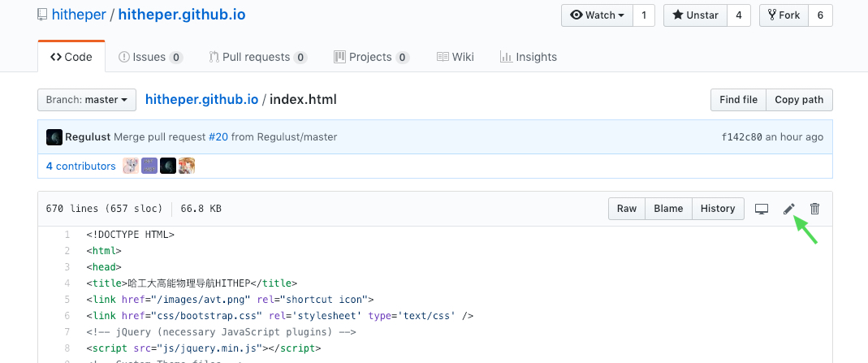
Task: Click first contributor avatar with mouse picture
Action: tap(131, 166)
